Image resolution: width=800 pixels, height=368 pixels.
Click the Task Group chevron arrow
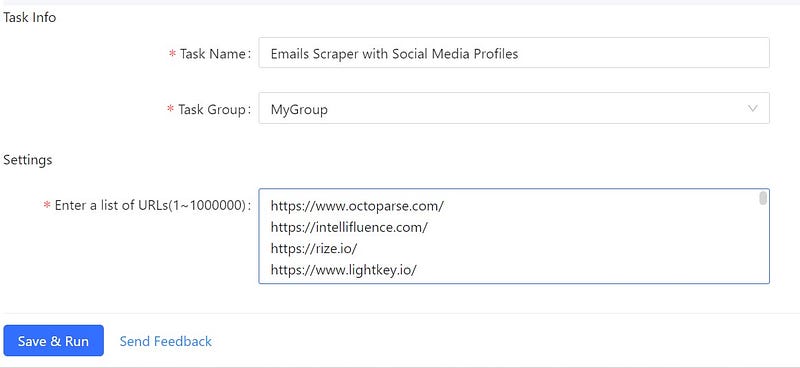click(752, 108)
